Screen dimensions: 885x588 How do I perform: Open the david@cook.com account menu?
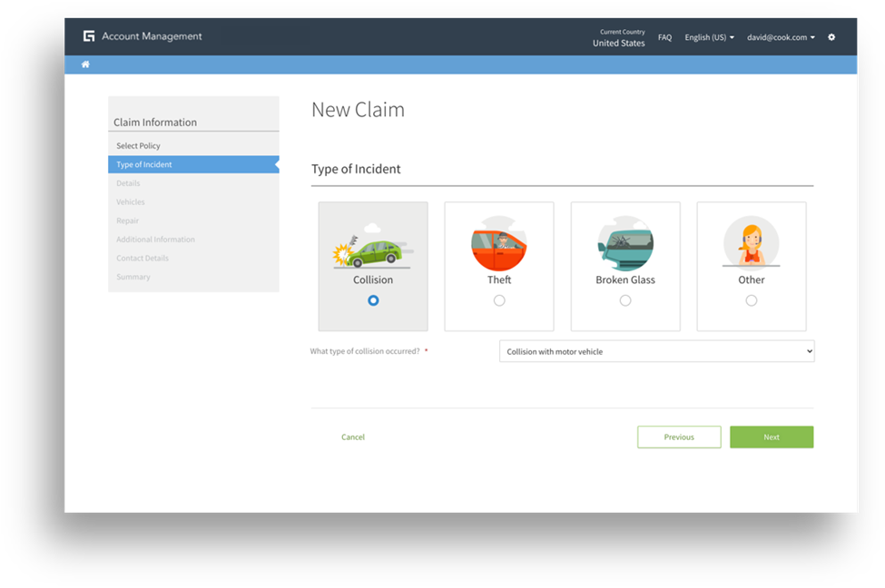(x=780, y=37)
